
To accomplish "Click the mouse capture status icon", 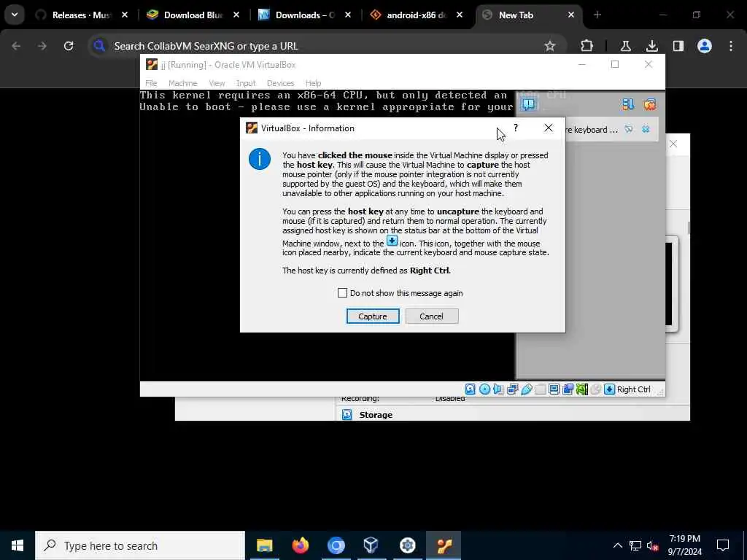I will pos(595,389).
